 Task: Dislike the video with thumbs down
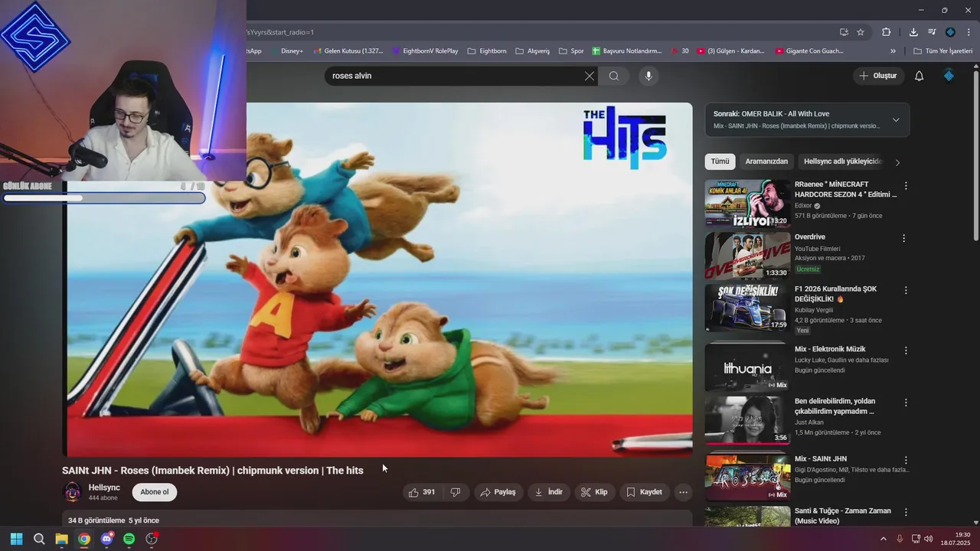point(456,492)
